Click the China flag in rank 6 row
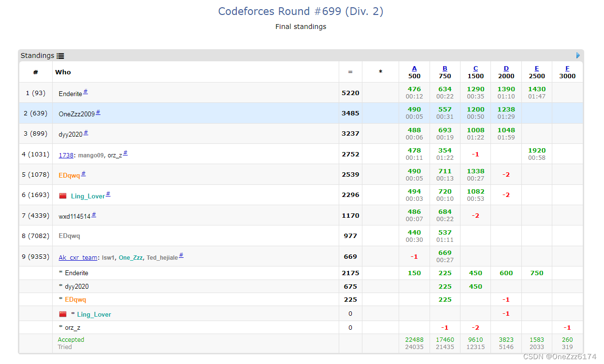The height and width of the screenshot is (364, 604). point(63,196)
